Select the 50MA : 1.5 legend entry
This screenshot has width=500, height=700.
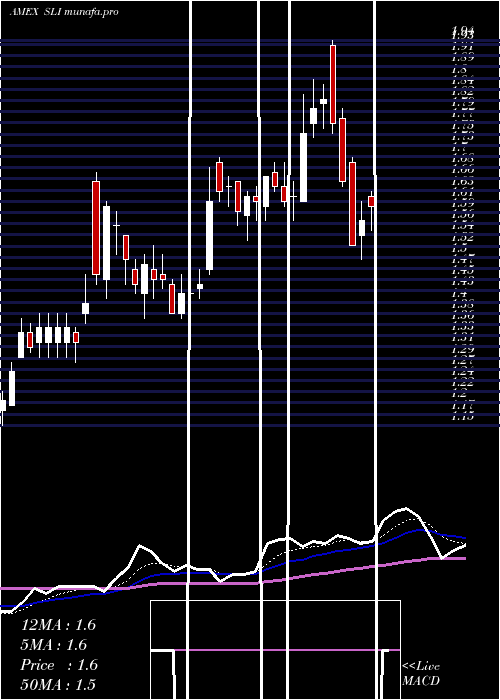58,684
